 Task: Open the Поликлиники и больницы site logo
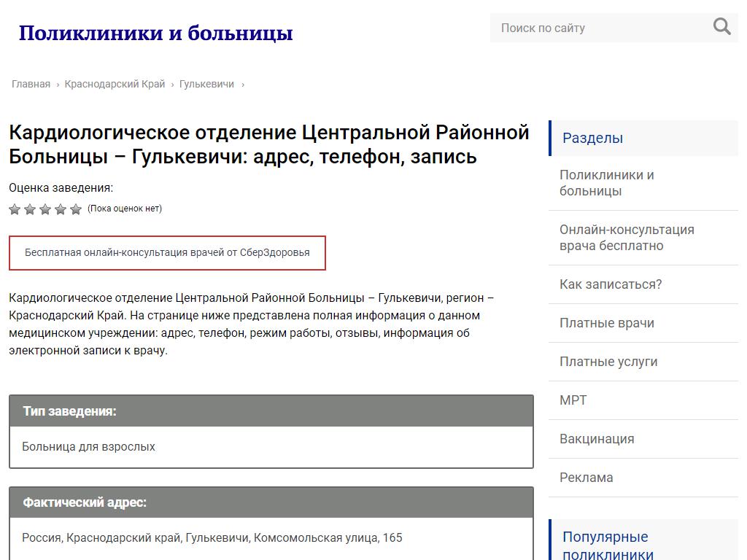click(155, 33)
